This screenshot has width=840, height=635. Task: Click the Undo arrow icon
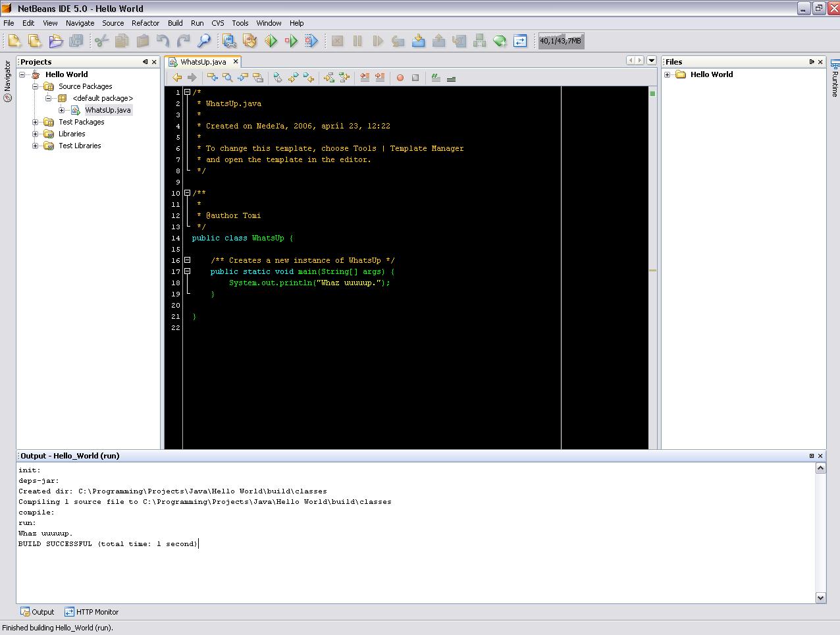point(163,41)
